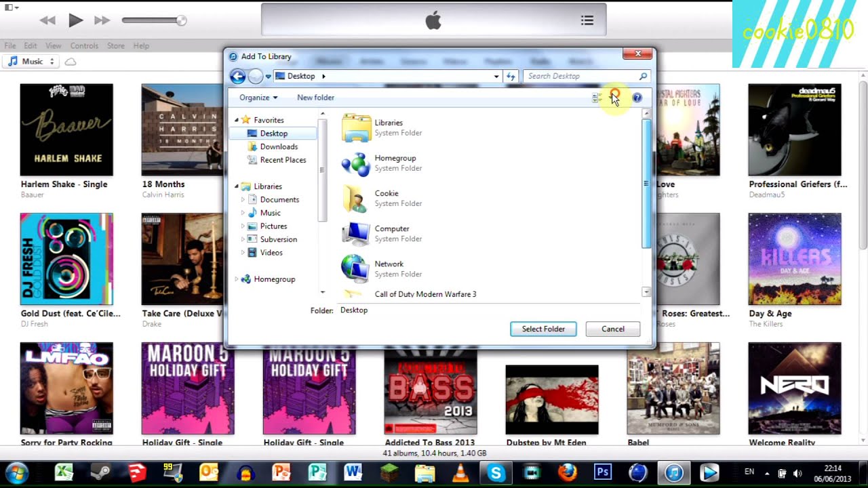The image size is (868, 488).
Task: Select Desktop in the Favorites tree
Action: click(x=274, y=134)
